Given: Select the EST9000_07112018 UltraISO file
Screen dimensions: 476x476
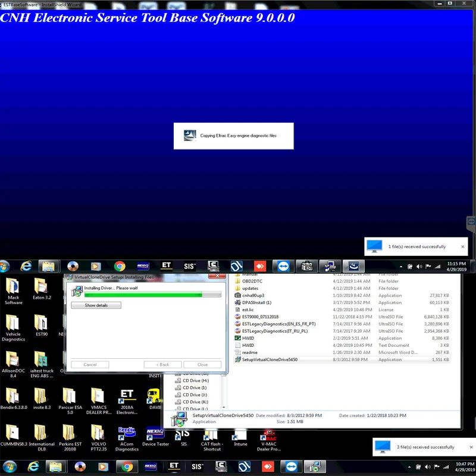Looking at the screenshot, I should pyautogui.click(x=260, y=317).
